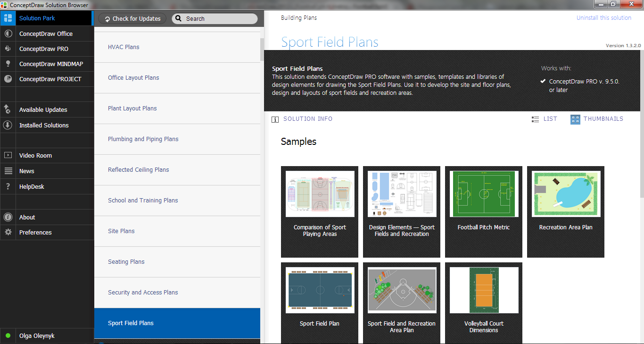Click the Installed Solutions download icon
The image size is (644, 344).
[x=8, y=125]
